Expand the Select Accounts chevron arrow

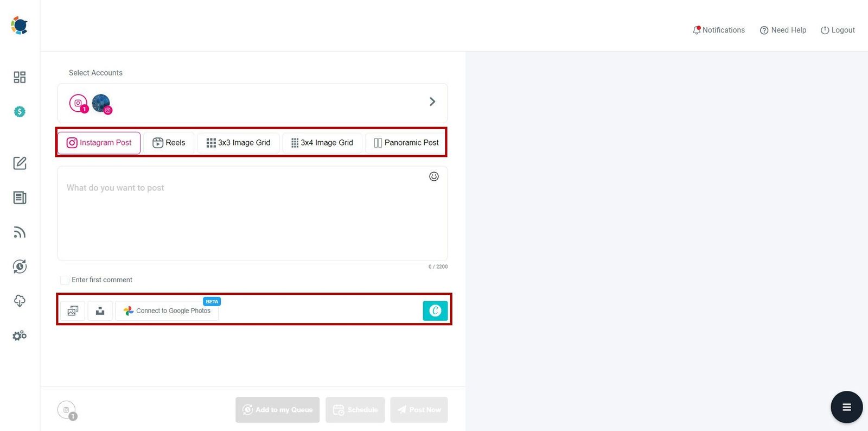432,102
